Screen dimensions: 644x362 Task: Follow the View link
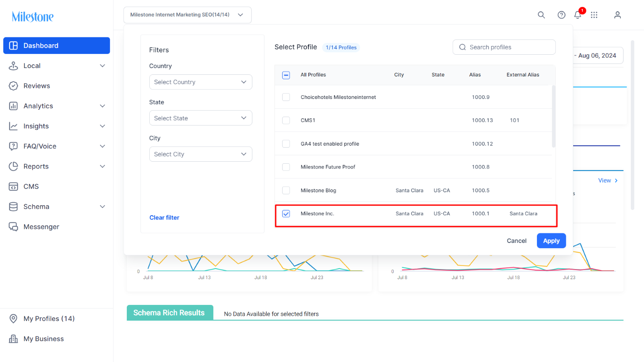(x=608, y=181)
